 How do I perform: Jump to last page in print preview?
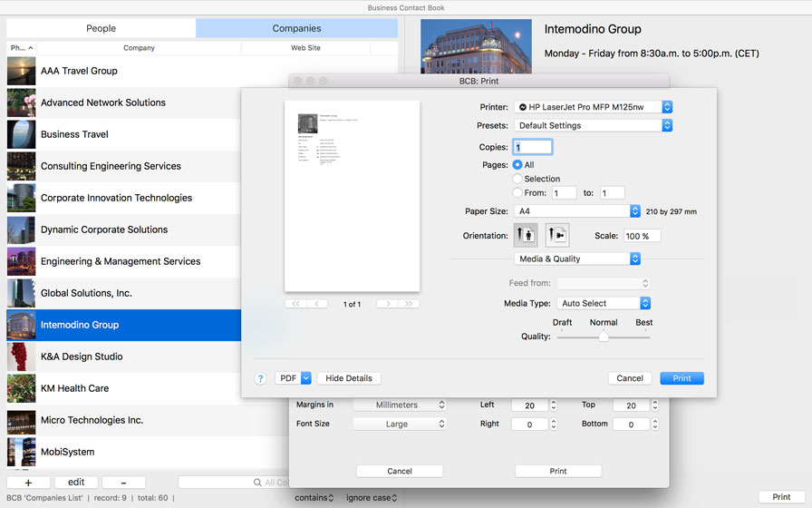coord(410,304)
